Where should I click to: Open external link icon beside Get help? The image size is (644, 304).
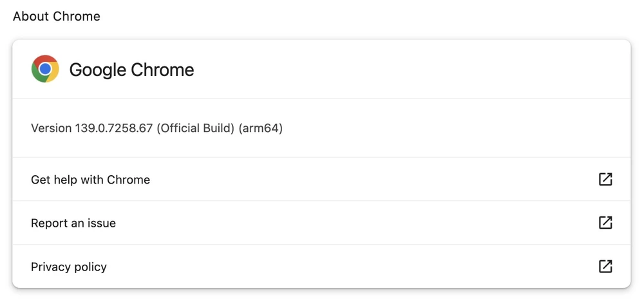pyautogui.click(x=605, y=179)
